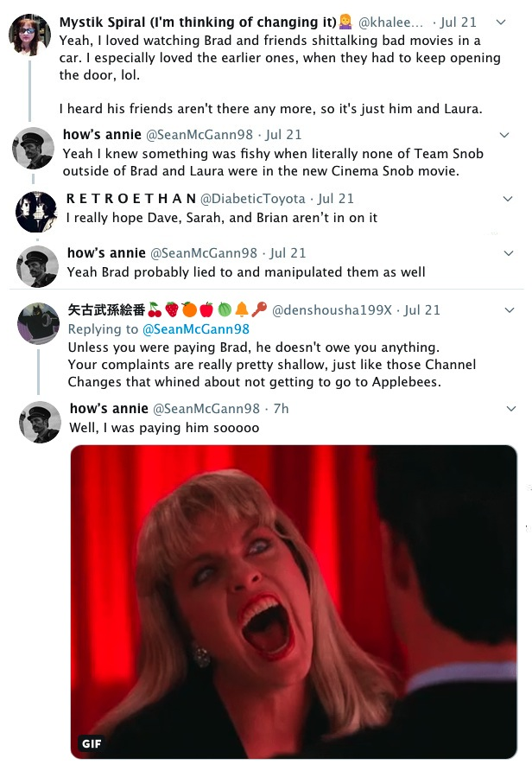This screenshot has height=771, width=532.
Task: Expand chevron on the 'something was fishy' tweet
Action: tap(504, 135)
